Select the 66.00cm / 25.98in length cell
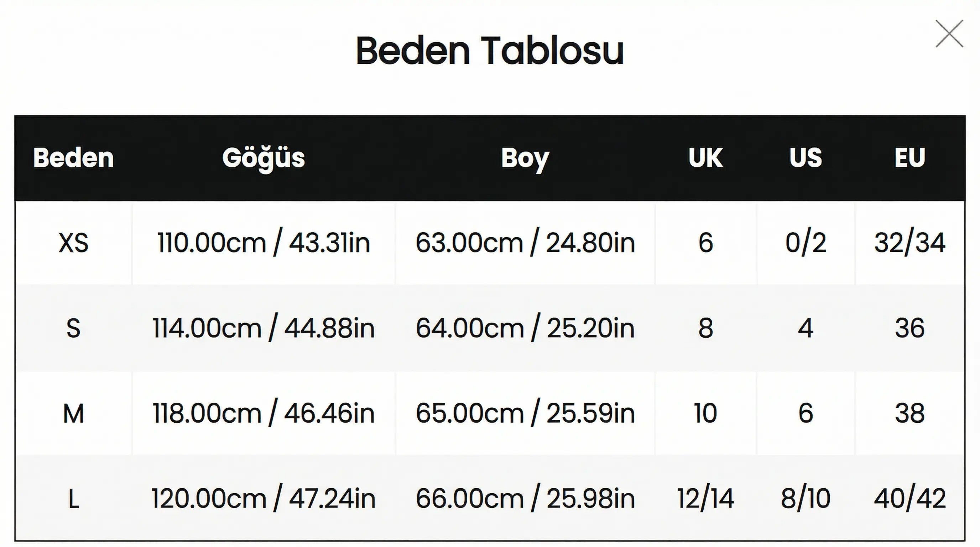 coord(525,498)
